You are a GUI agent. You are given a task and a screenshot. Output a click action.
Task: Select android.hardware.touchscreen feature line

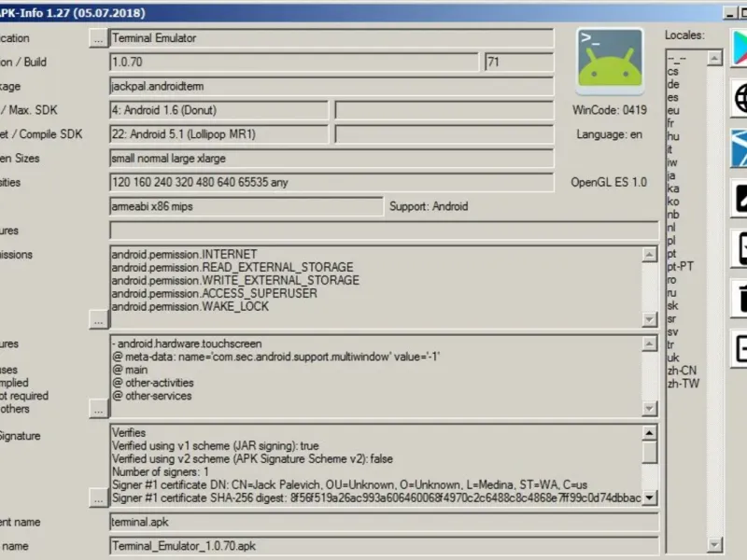click(x=187, y=343)
